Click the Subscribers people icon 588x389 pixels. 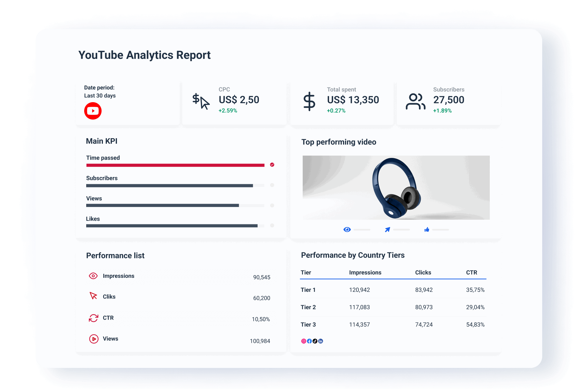[x=415, y=101]
